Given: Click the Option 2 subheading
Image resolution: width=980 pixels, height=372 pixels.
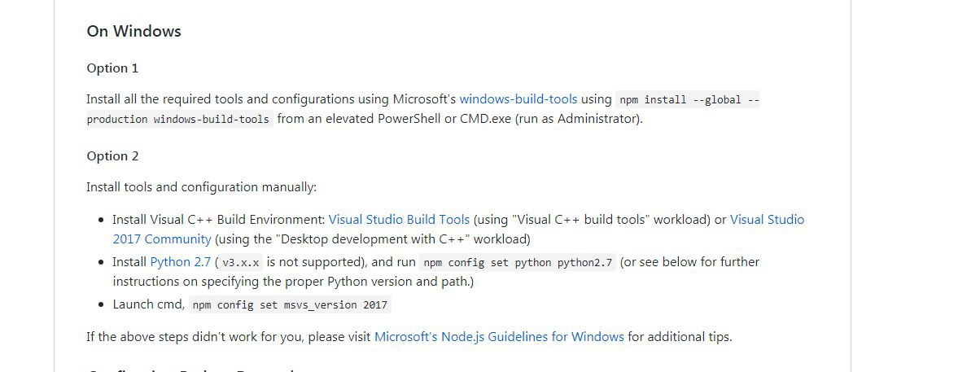Looking at the screenshot, I should [113, 156].
